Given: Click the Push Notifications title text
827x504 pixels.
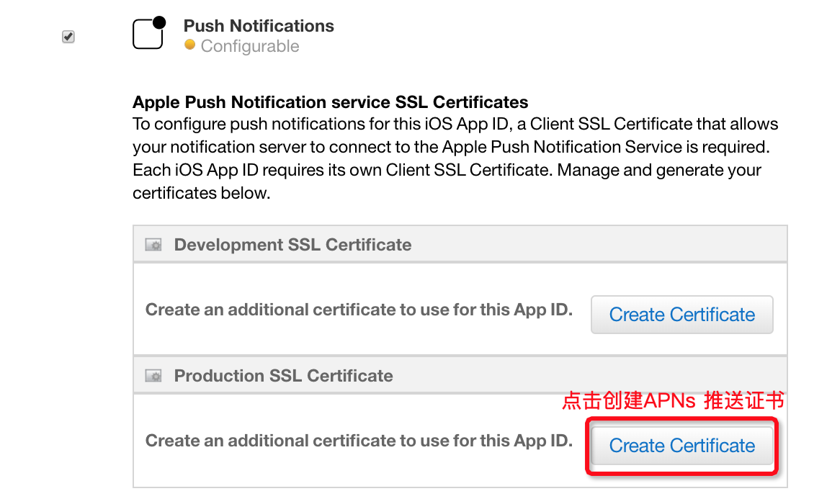Looking at the screenshot, I should pos(259,25).
